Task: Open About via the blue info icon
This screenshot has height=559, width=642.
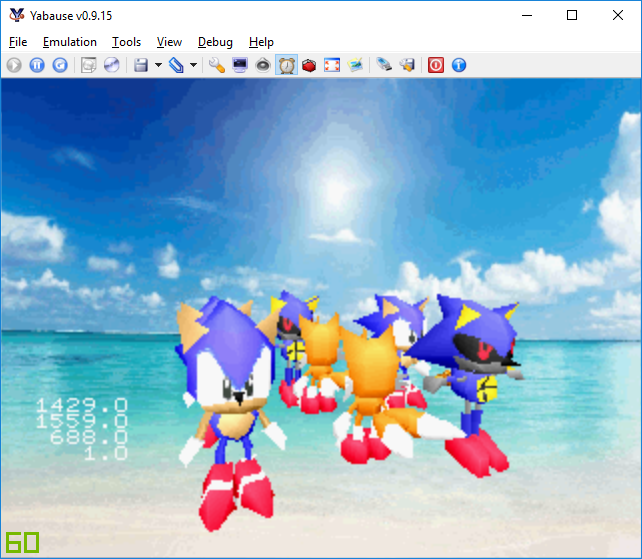Action: point(459,65)
